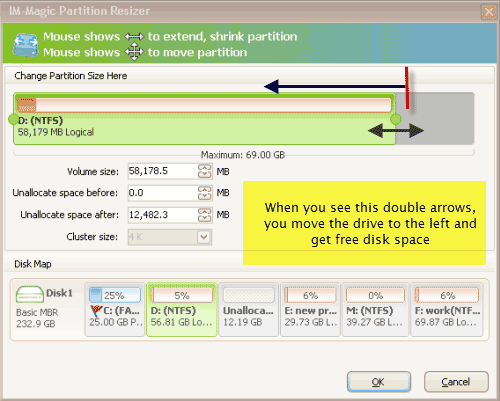The height and width of the screenshot is (401, 500).
Task: Click the "Maximum: 69.00 GB" text
Action: (243, 155)
